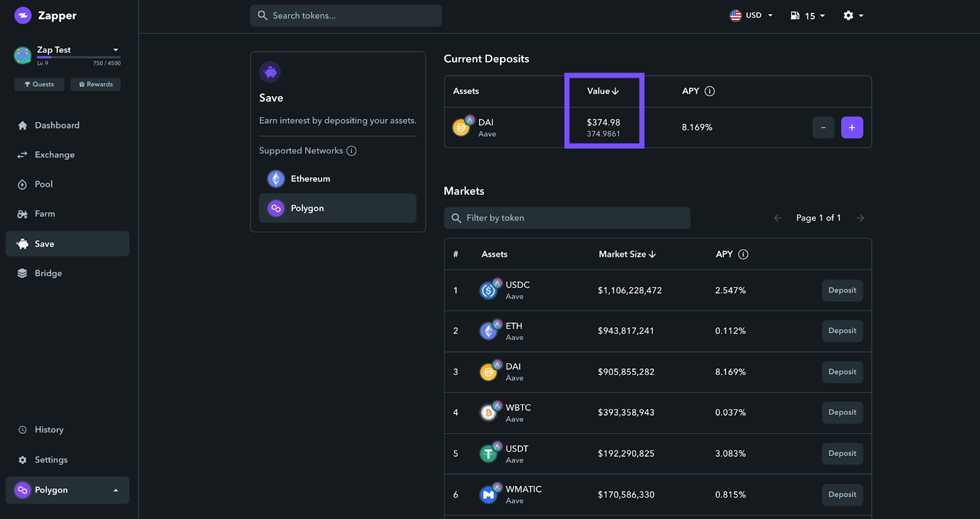Click the search magnifier icon in top bar
980x519 pixels.
pos(262,15)
